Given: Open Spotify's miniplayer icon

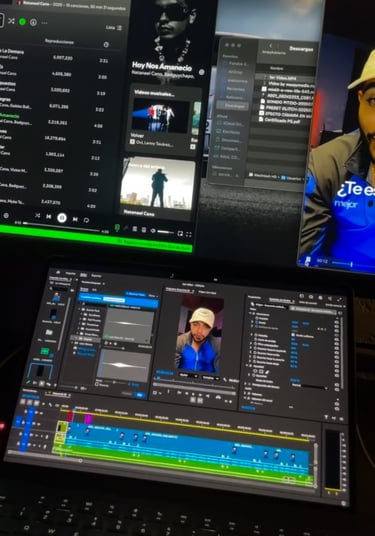Looking at the screenshot, I should point(180,233).
